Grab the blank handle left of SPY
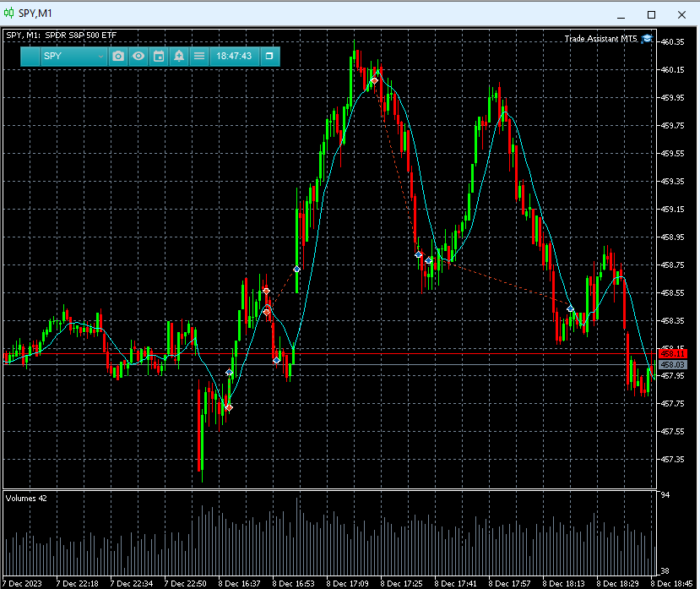Image resolution: width=700 pixels, height=589 pixels. [30, 57]
